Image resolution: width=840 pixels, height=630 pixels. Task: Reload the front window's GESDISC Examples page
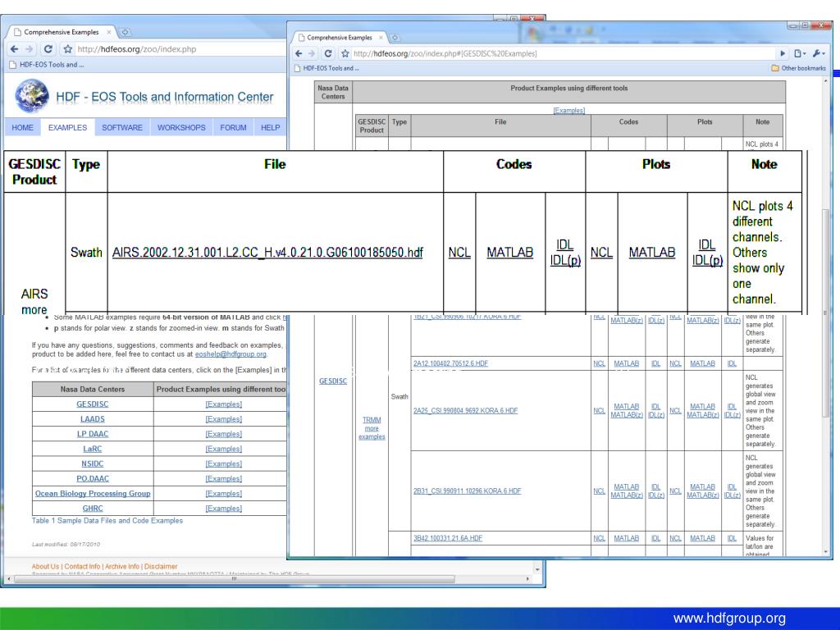[x=328, y=53]
